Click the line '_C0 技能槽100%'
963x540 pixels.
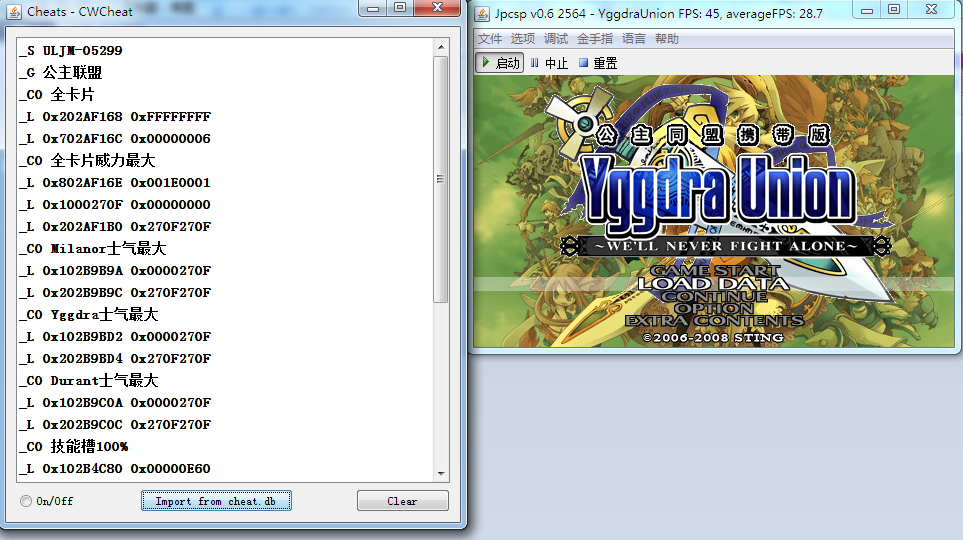pos(74,447)
